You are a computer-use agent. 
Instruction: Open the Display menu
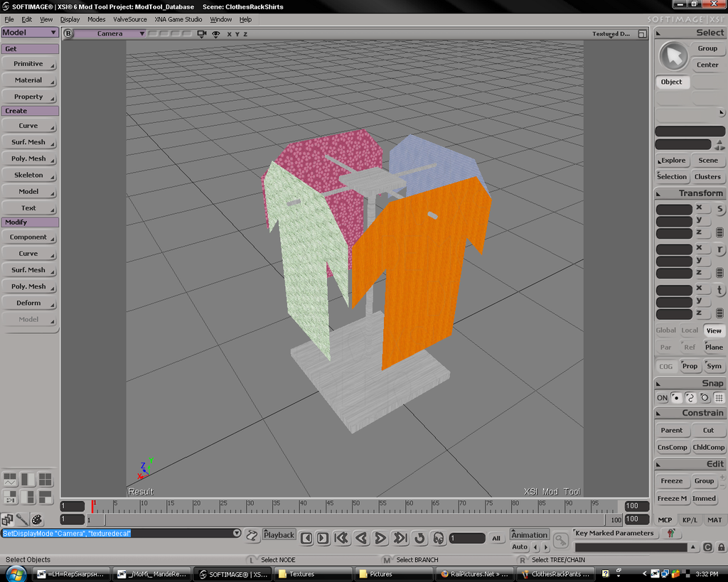tap(70, 19)
